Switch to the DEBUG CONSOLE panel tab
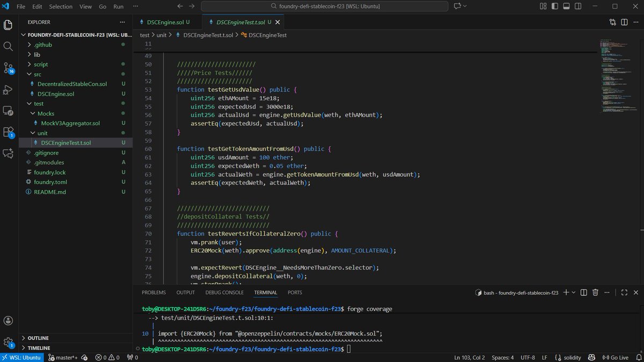 coord(224,293)
